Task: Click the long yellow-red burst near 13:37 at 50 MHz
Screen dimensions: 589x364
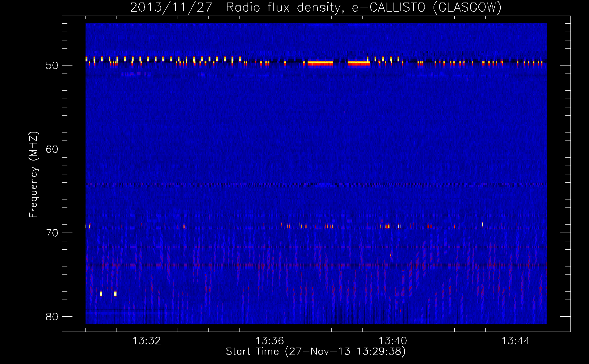Action: (x=320, y=63)
